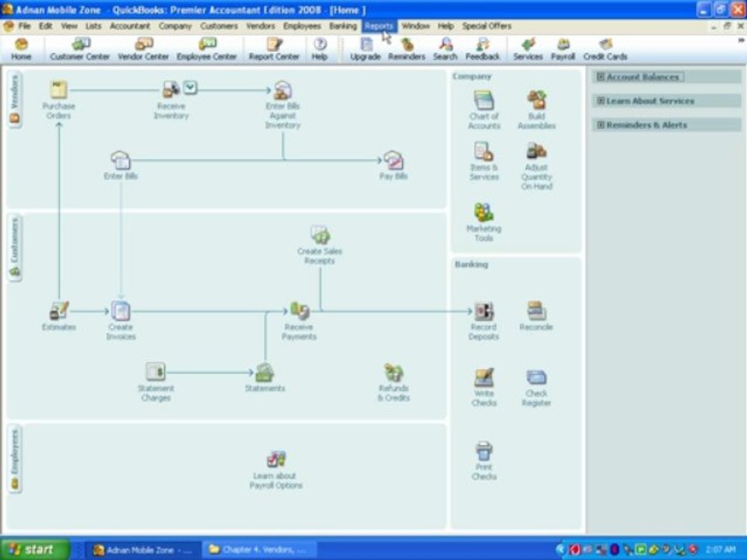Open the Estimates icon

59,311
